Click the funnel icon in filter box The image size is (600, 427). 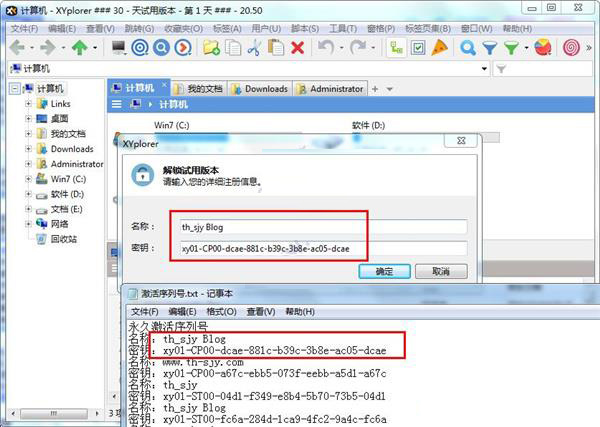(501, 69)
